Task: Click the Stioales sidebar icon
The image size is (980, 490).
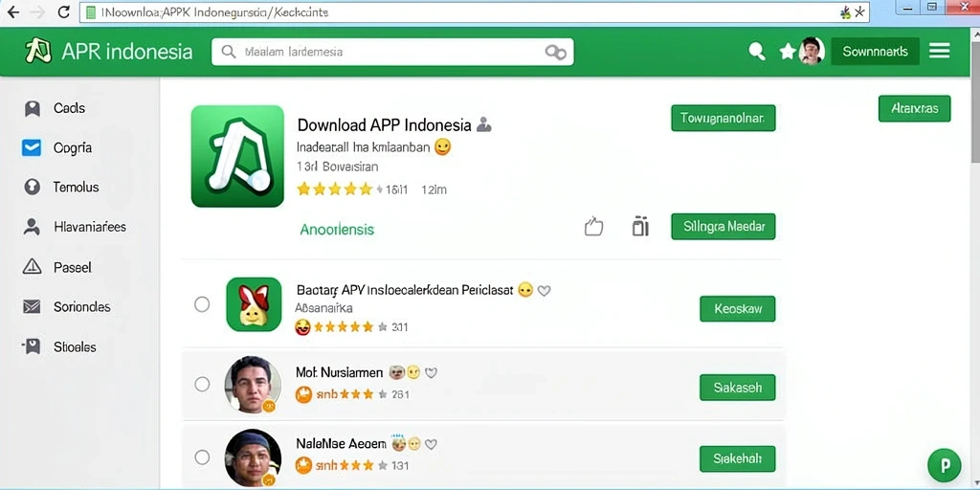Action: (x=32, y=346)
